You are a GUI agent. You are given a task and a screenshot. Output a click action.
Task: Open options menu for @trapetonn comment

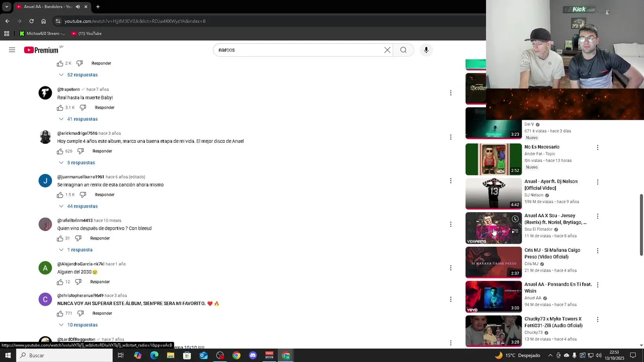[451, 93]
